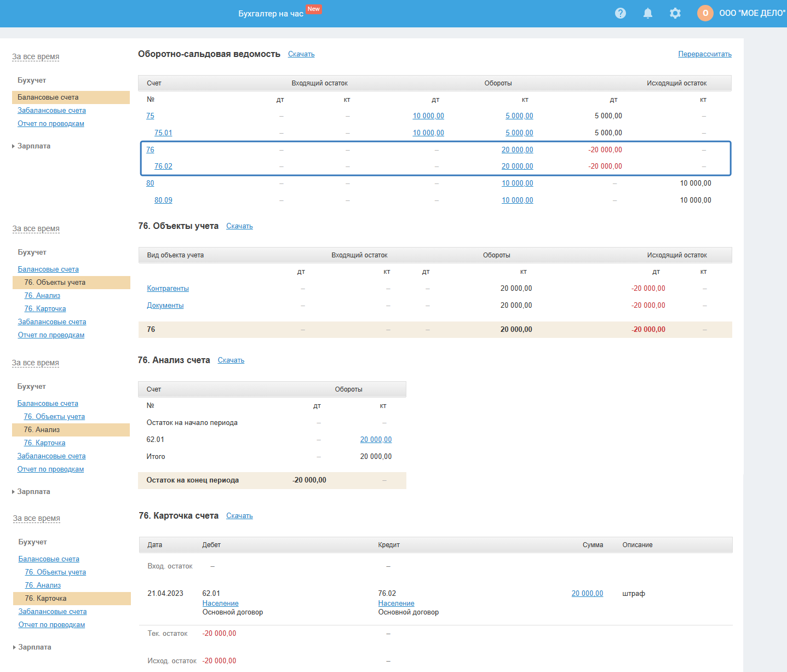Open the settings gear icon
This screenshot has width=787, height=672.
675,13
